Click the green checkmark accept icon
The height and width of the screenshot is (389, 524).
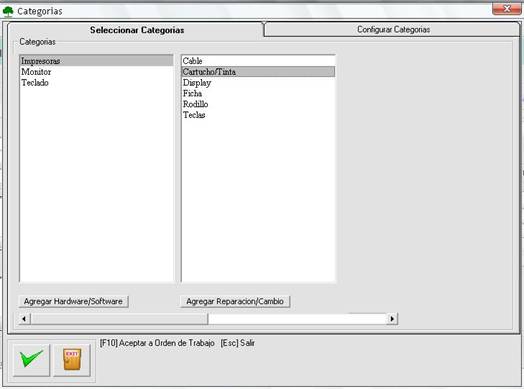pos(31,360)
